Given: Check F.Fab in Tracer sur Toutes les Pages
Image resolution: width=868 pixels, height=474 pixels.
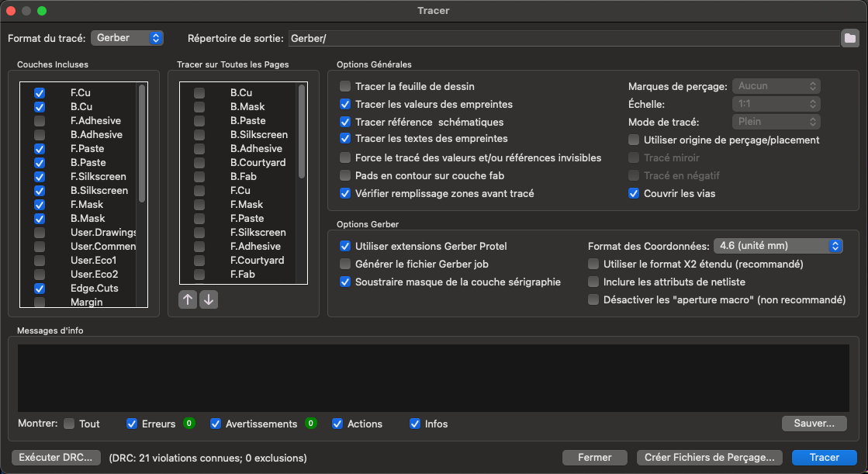Looking at the screenshot, I should [x=199, y=274].
